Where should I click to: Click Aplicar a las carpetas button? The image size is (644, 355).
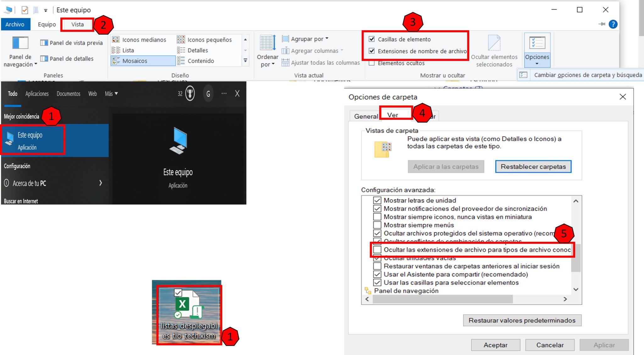(x=446, y=167)
